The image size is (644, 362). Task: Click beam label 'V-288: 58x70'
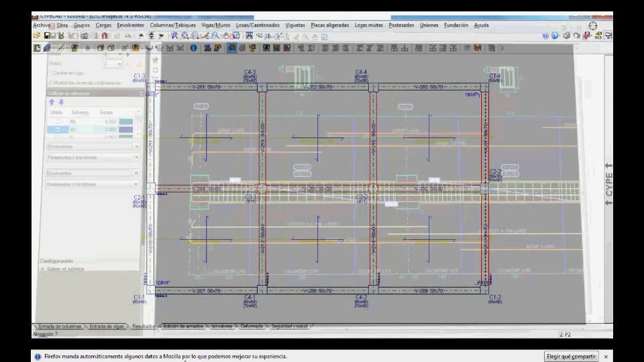[x=317, y=291]
